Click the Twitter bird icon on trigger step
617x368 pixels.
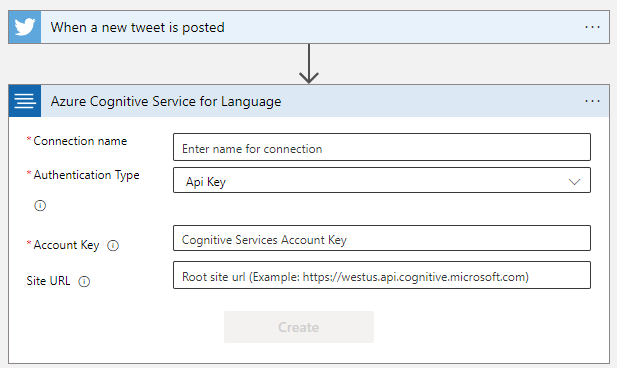coord(24,27)
